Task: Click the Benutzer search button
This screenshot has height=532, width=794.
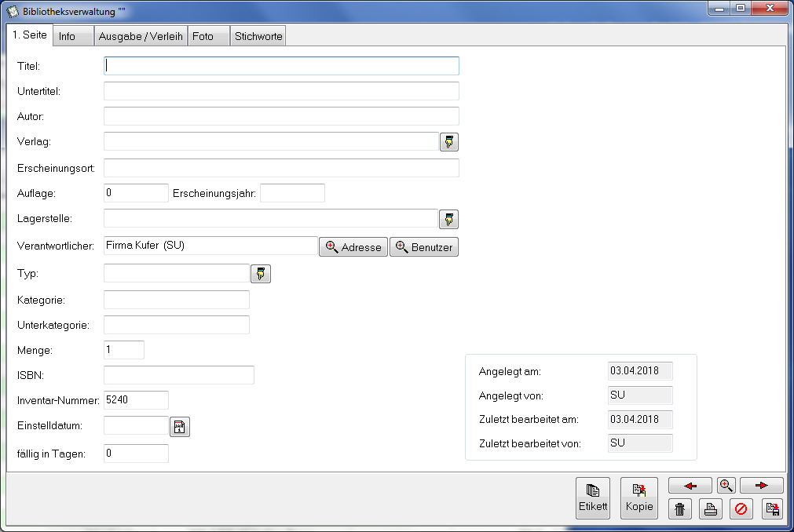Action: tap(424, 247)
